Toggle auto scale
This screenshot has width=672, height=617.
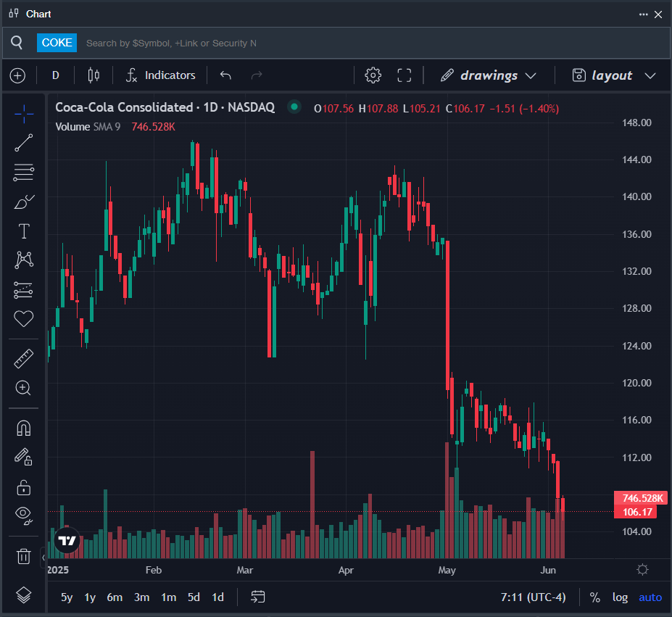(x=650, y=597)
